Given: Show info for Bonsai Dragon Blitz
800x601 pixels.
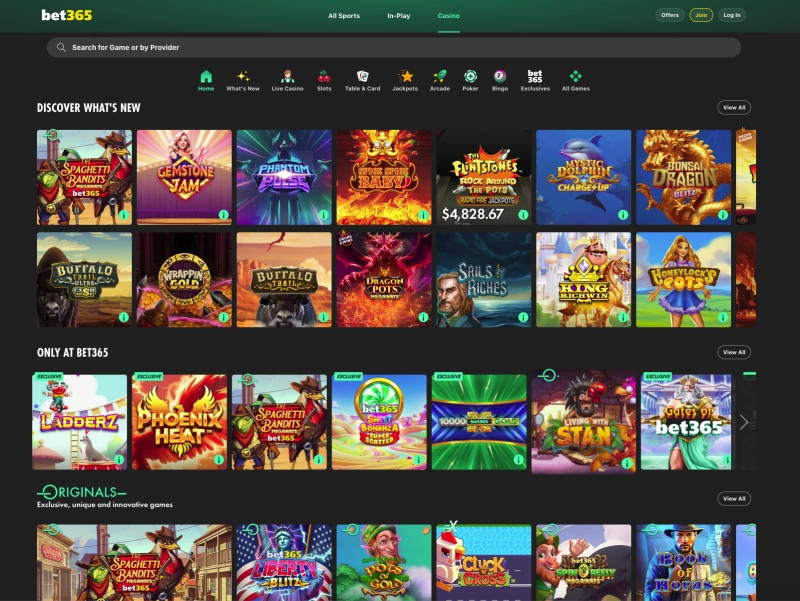Looking at the screenshot, I should (722, 215).
